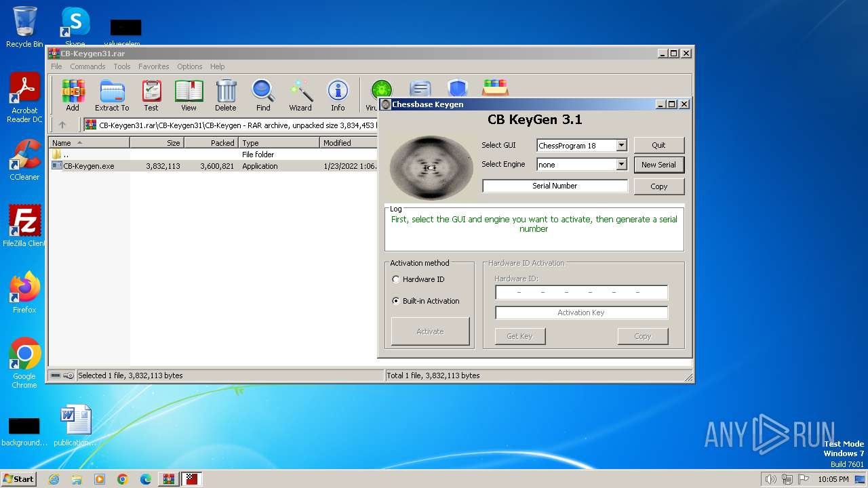This screenshot has height=488, width=868.
Task: Click the Protect shield icon in WinRAR
Action: [x=458, y=88]
